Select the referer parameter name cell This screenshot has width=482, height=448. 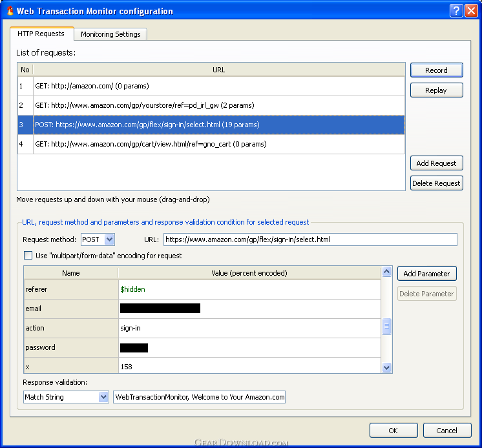pos(71,289)
